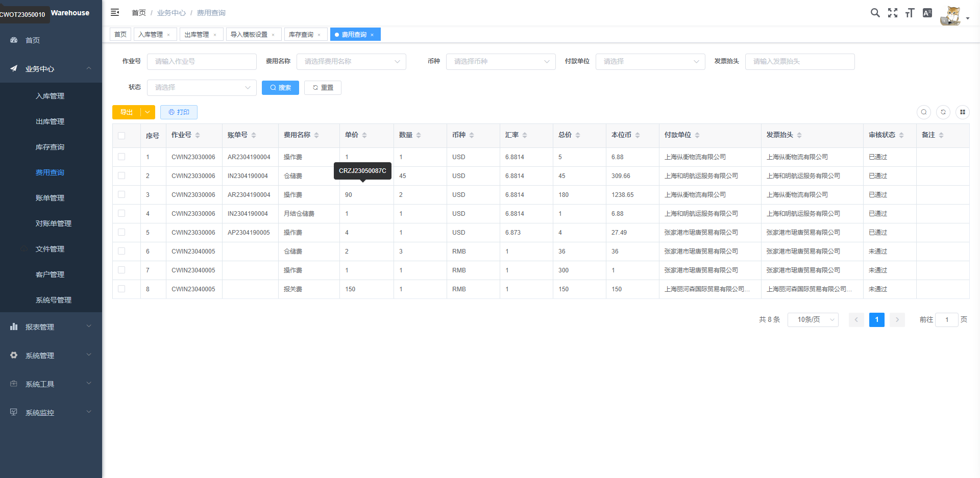Viewport: 980px width, 478px height.
Task: Sort by the 账单号 column
Action: pyautogui.click(x=254, y=135)
